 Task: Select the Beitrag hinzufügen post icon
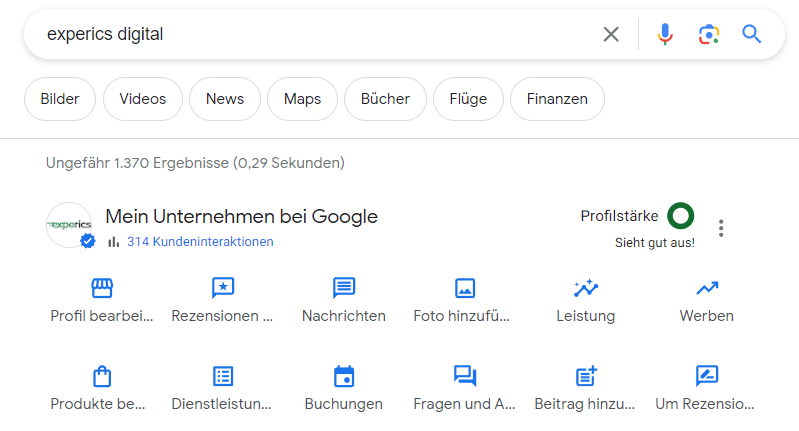[x=586, y=376]
